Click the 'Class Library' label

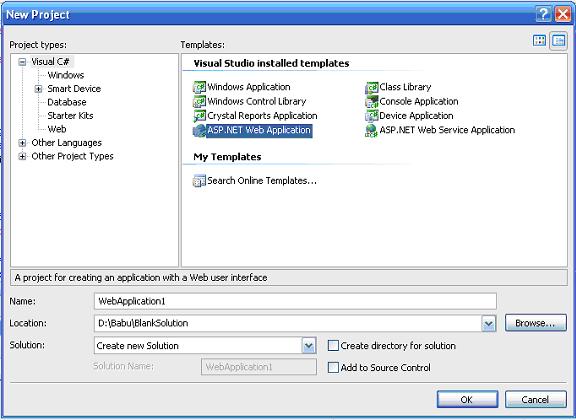[405, 87]
